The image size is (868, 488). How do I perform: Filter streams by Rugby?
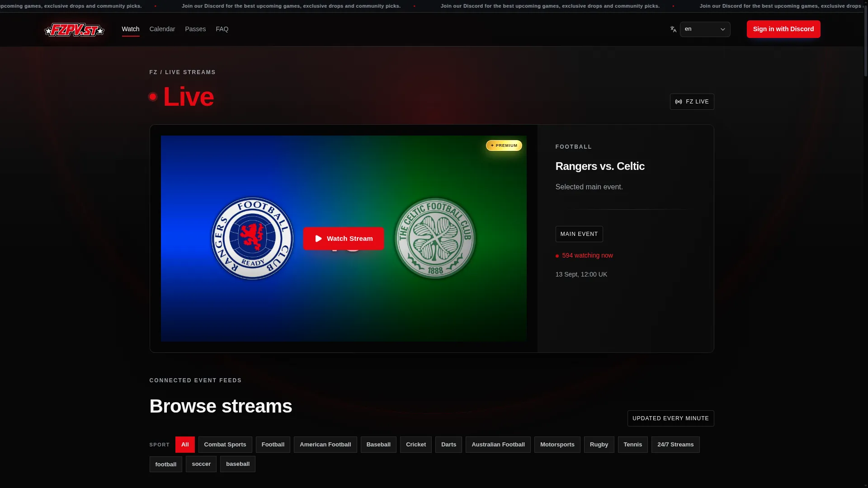point(599,445)
